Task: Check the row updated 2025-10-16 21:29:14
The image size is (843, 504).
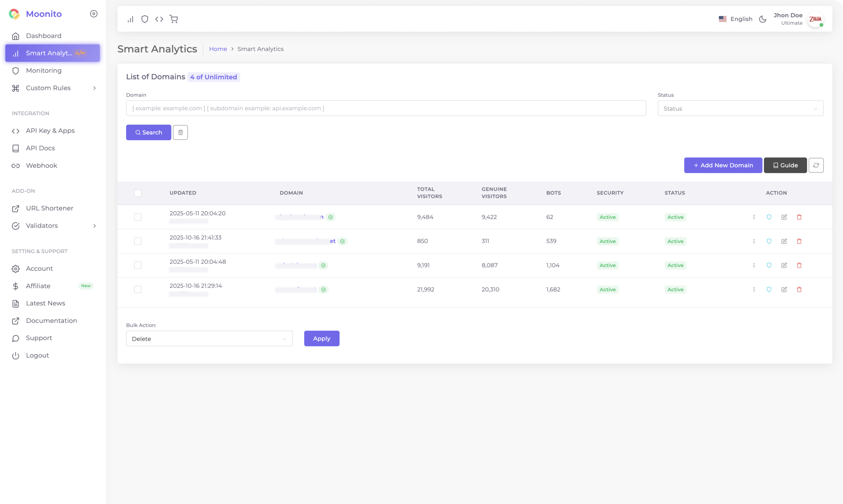Action: click(138, 289)
